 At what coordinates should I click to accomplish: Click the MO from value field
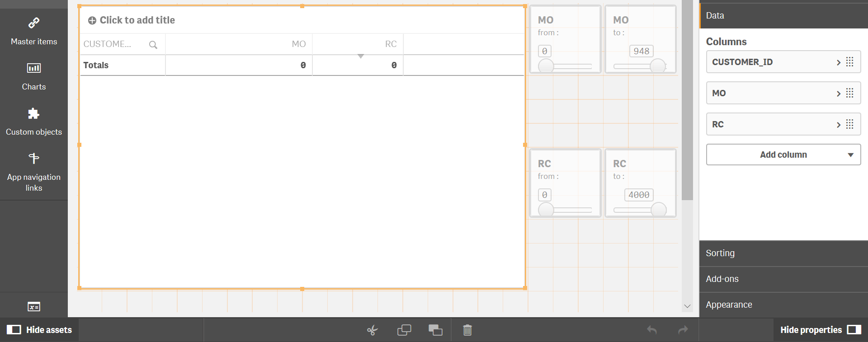coord(545,51)
